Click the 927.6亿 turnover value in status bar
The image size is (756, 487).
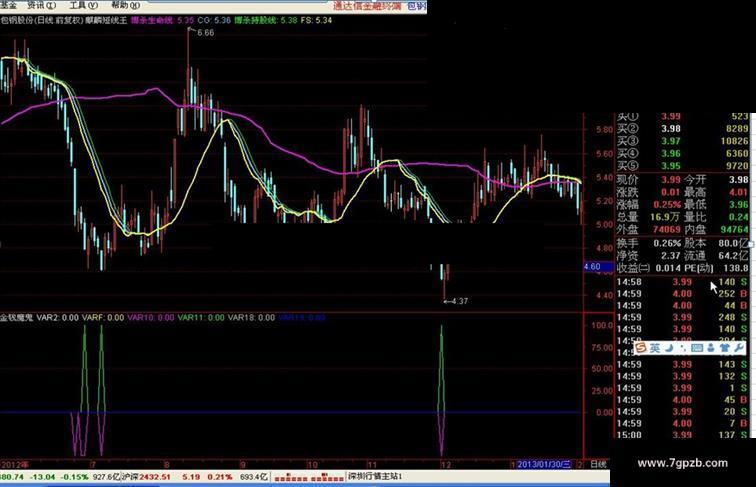coord(106,477)
